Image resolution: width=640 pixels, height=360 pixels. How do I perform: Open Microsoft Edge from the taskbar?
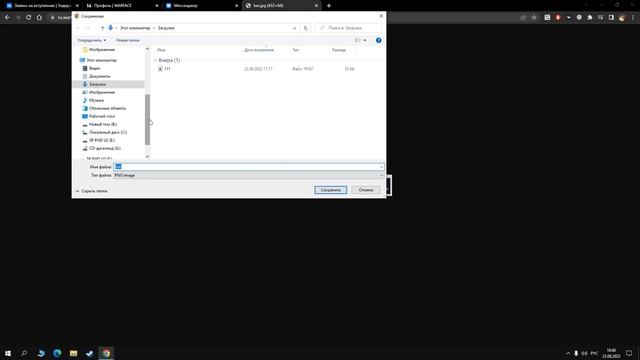point(57,353)
